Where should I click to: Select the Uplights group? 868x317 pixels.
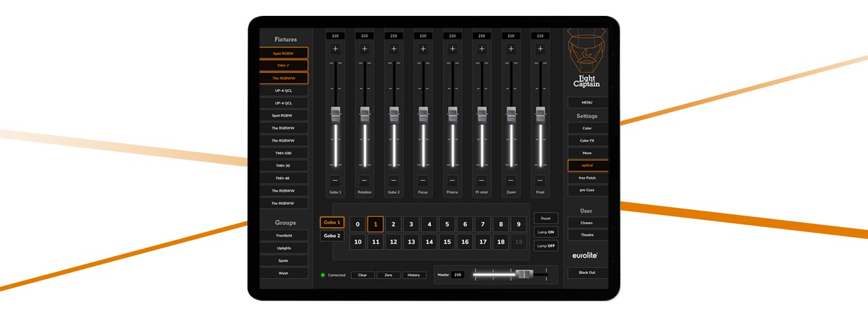[283, 248]
